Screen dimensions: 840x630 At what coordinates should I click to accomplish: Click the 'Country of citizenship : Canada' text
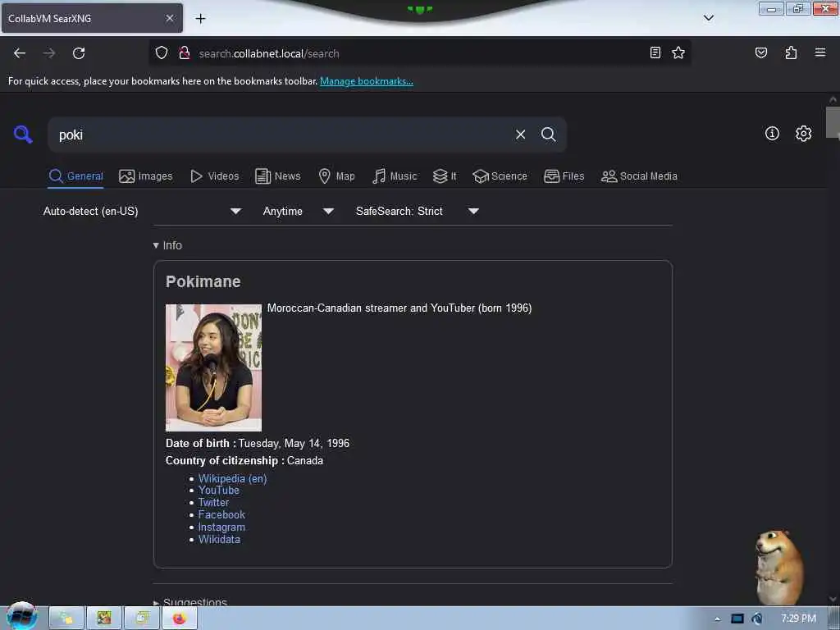coord(244,461)
